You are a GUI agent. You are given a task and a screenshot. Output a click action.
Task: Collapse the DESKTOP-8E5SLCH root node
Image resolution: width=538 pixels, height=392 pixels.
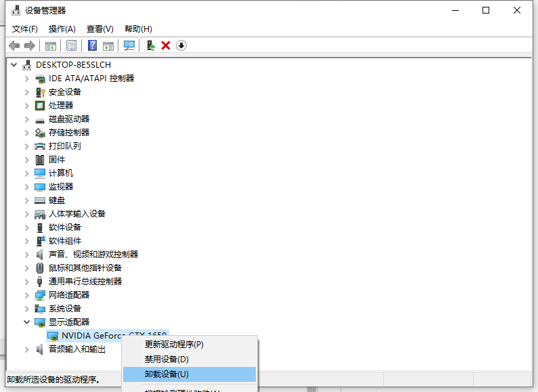pyautogui.click(x=14, y=65)
